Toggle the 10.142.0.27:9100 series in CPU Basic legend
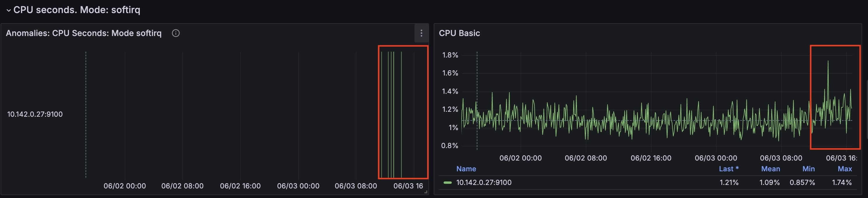 483,183
